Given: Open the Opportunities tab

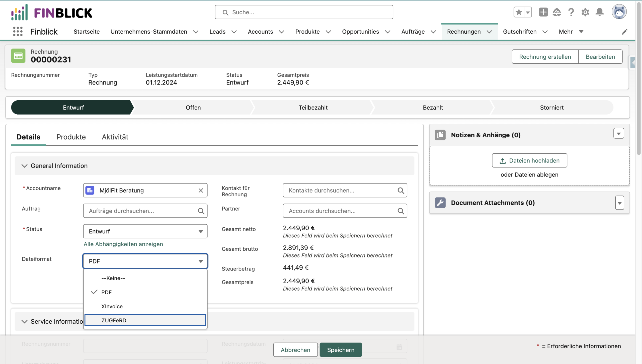Looking at the screenshot, I should pos(360,32).
